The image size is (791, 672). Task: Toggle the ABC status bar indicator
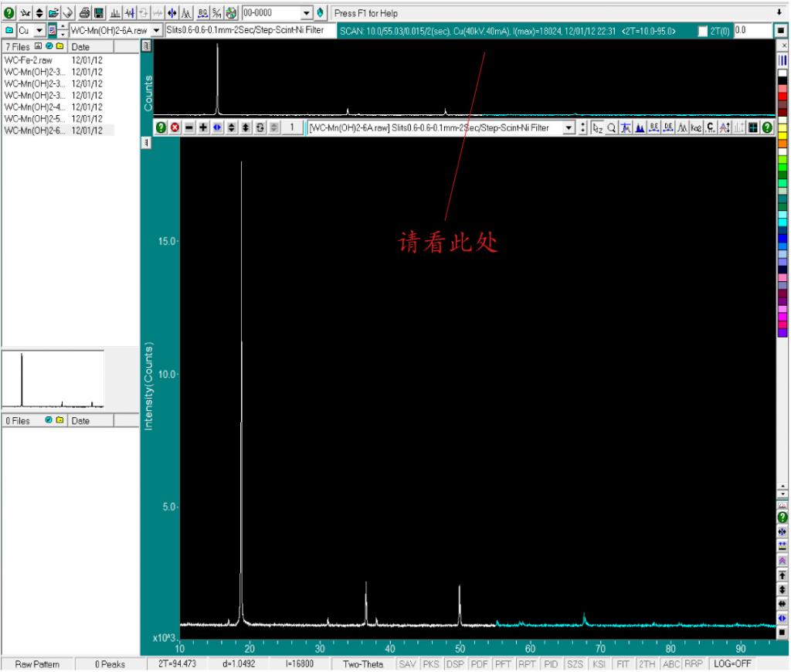click(x=671, y=664)
